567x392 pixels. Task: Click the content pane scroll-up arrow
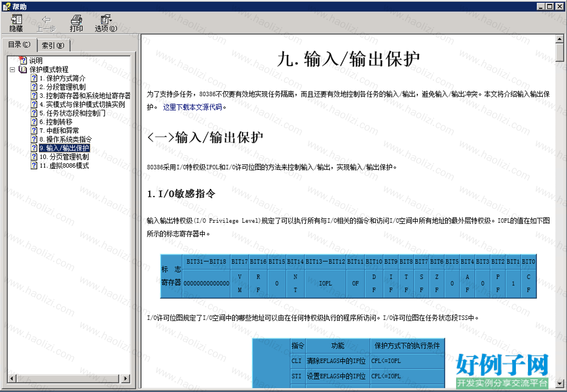[x=560, y=39]
